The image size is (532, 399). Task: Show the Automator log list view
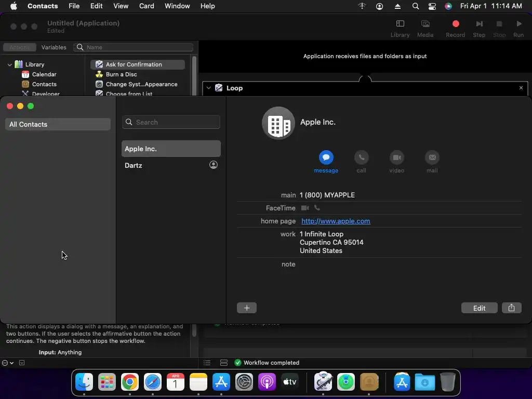(207, 363)
